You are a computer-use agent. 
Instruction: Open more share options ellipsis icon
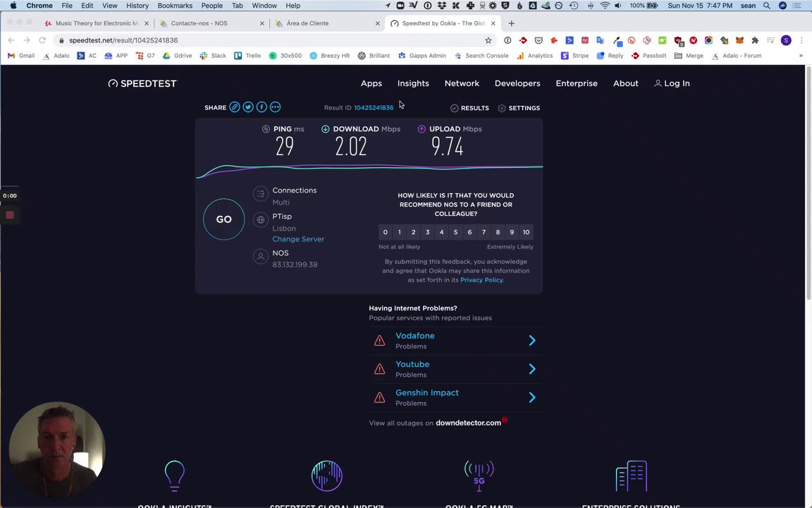click(x=275, y=107)
